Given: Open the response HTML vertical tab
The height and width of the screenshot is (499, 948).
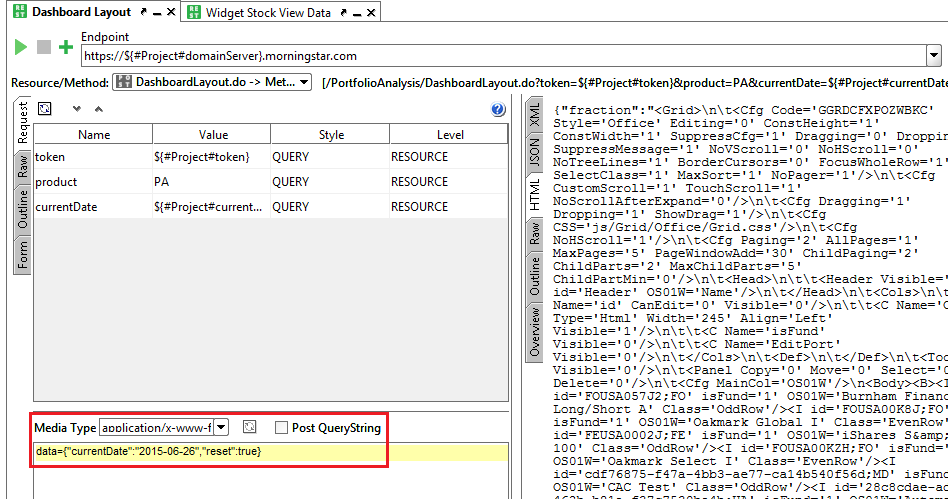Looking at the screenshot, I should [x=534, y=194].
